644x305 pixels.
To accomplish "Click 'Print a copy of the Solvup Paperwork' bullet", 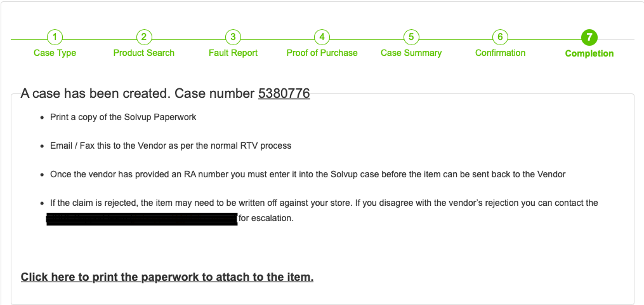I will 123,117.
